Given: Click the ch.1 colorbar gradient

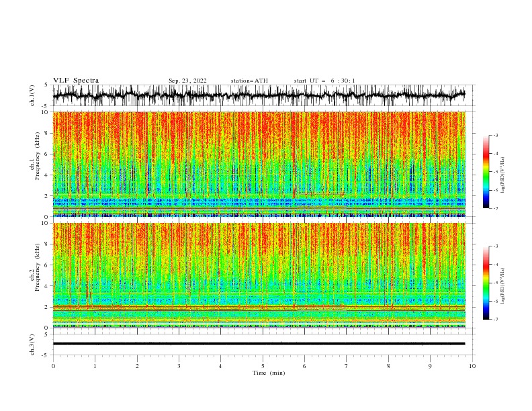Looking at the screenshot, I should (486, 172).
